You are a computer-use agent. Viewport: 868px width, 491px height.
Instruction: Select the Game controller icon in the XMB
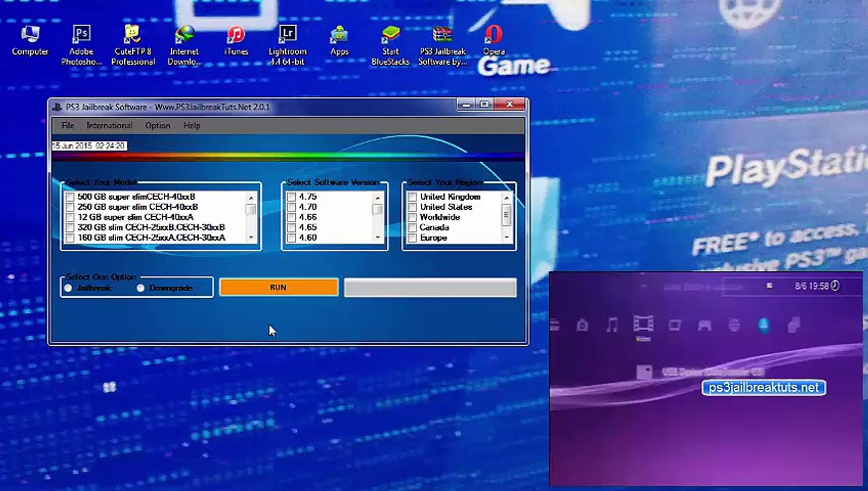tap(704, 325)
